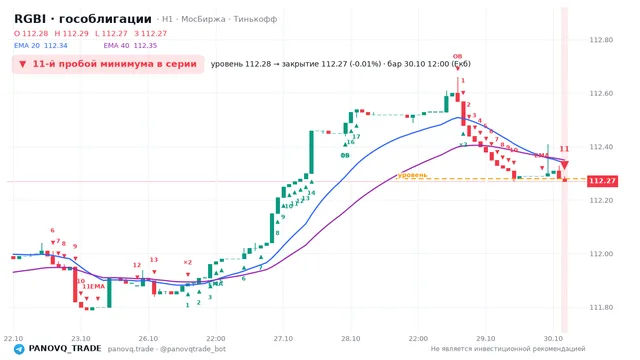The image size is (640, 360).
Task: Click the "Не является инвестиционной рекомендацией" disclaimer
Action: [x=508, y=349]
